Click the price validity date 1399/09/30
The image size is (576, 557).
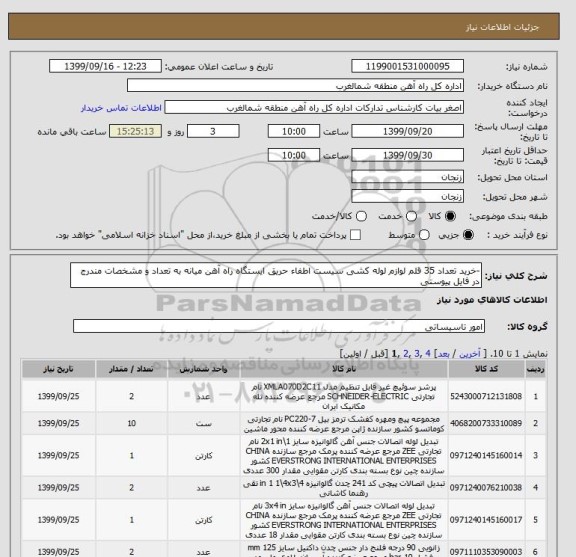407,155
